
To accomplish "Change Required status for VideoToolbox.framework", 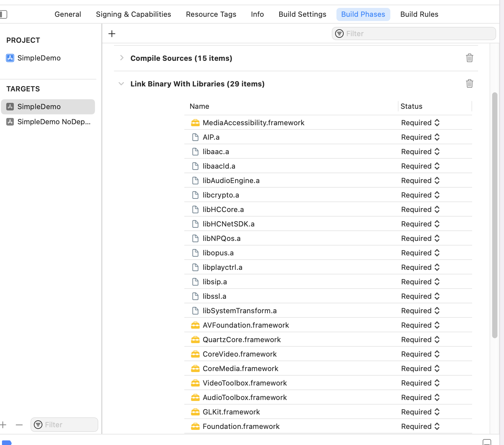I will (420, 383).
